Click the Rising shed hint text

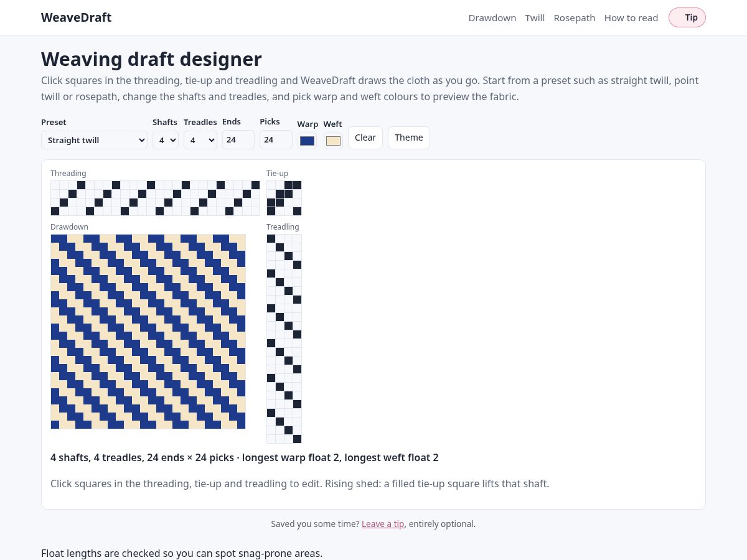[300, 483]
